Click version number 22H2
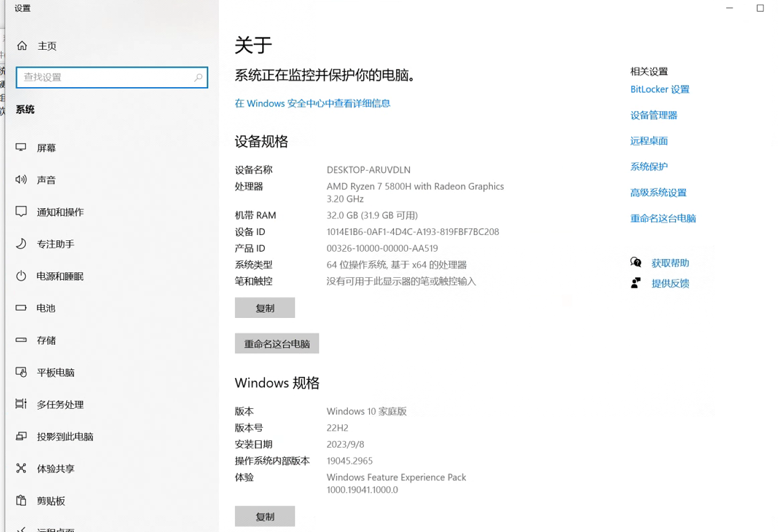 [337, 428]
